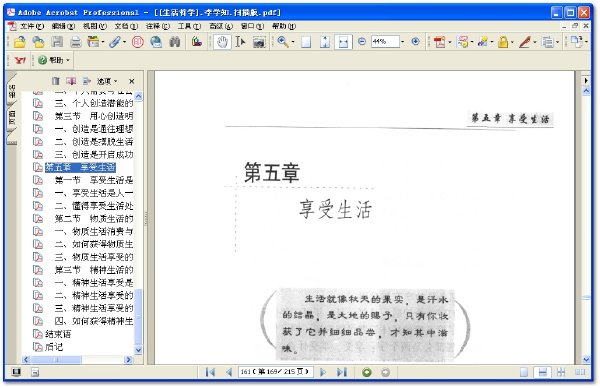Click the Sign pen icon
This screenshot has height=388, width=600.
click(525, 42)
